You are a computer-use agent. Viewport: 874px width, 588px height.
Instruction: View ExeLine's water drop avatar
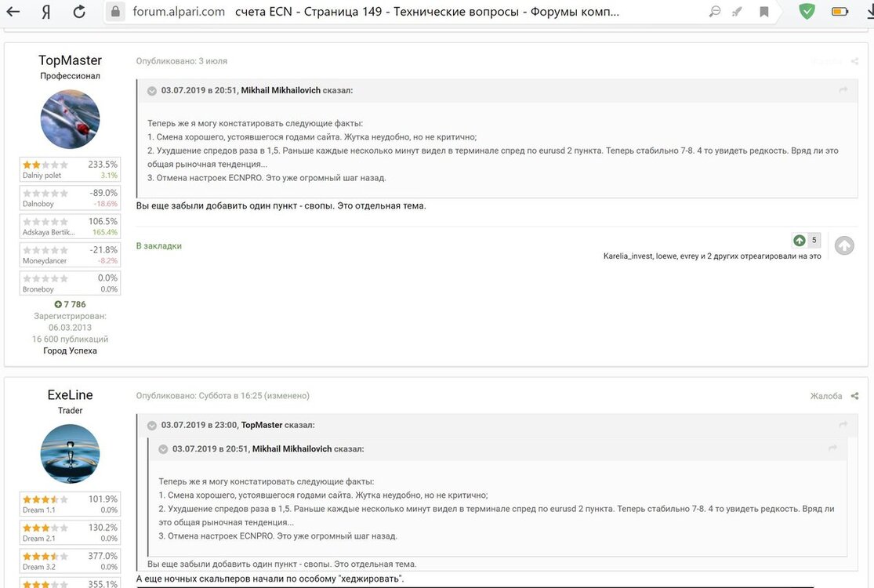[x=71, y=454]
